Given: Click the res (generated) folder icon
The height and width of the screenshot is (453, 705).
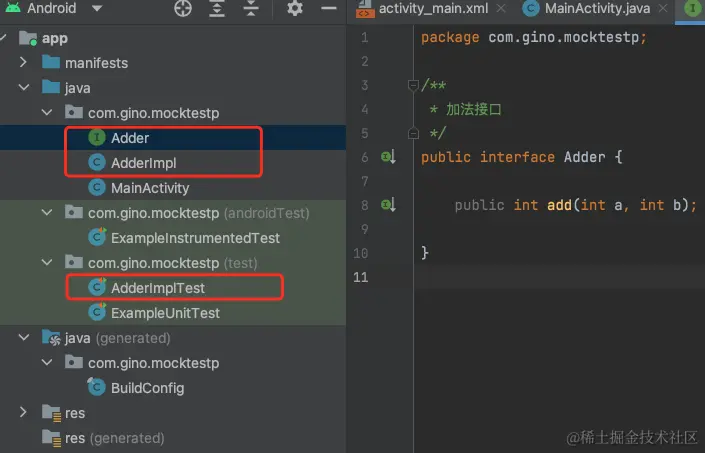Looking at the screenshot, I should (x=51, y=438).
